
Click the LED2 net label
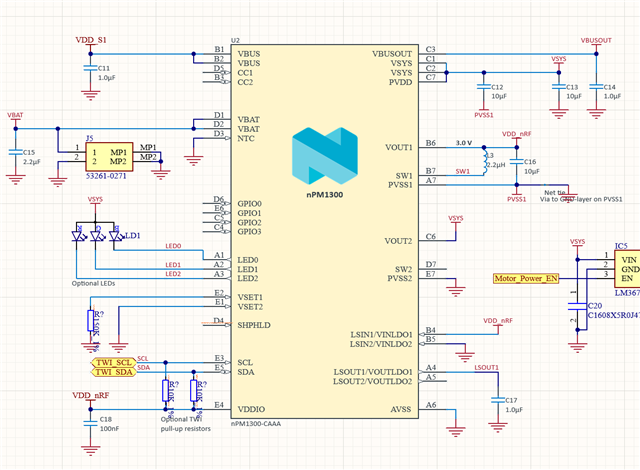[x=173, y=274]
